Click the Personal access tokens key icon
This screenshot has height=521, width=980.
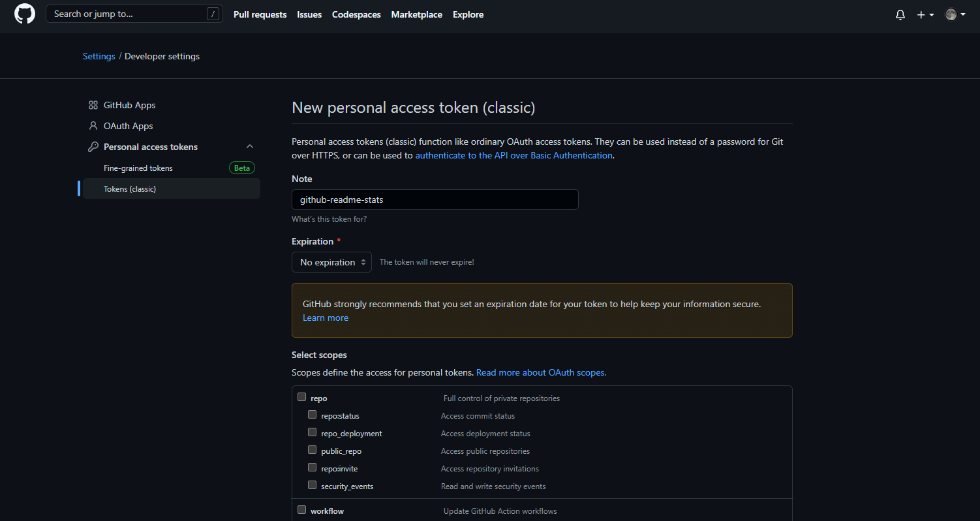pos(93,147)
